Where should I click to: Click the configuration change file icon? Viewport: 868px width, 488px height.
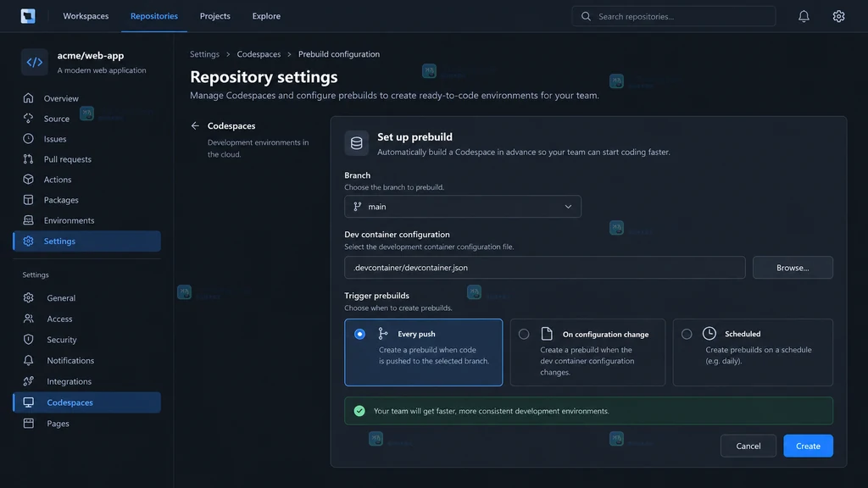[547, 333]
